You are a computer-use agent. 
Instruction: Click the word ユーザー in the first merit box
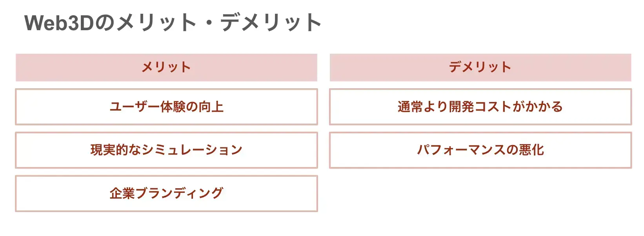135,107
